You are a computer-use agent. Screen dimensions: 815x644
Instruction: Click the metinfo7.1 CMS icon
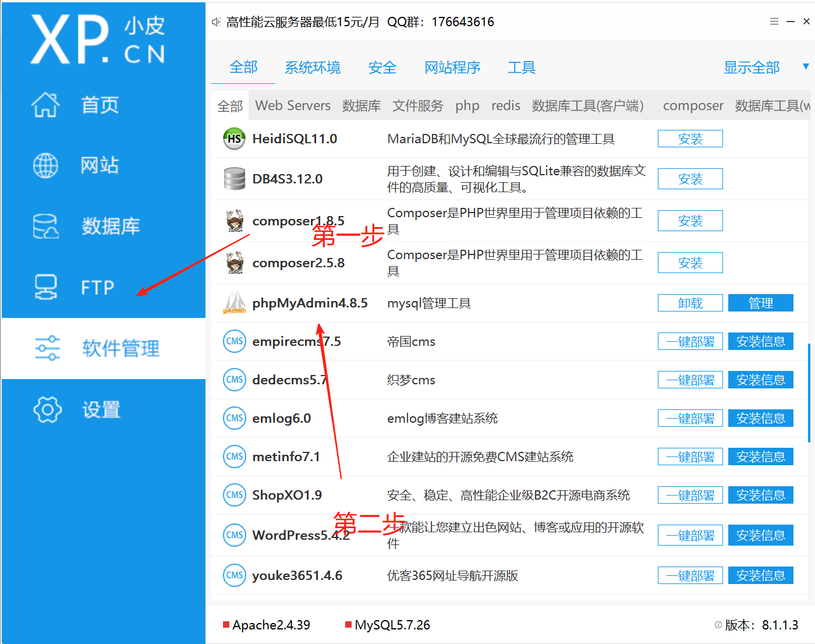[x=235, y=457]
